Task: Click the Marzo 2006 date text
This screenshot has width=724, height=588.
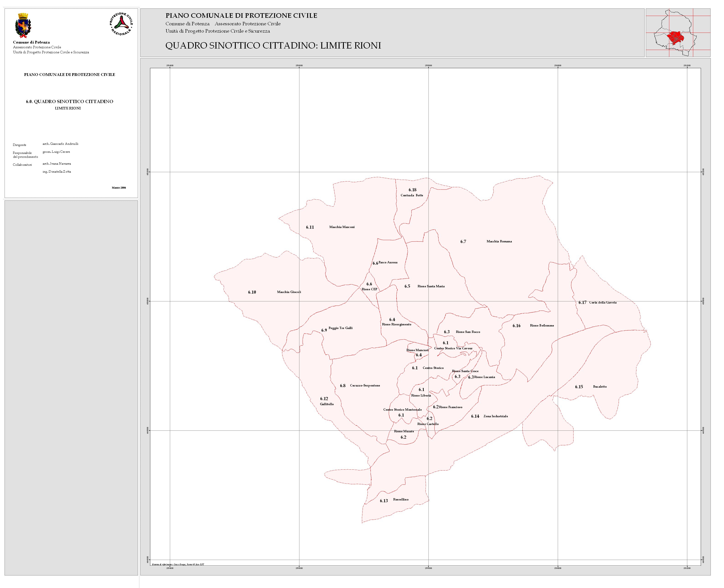Action: coord(119,188)
